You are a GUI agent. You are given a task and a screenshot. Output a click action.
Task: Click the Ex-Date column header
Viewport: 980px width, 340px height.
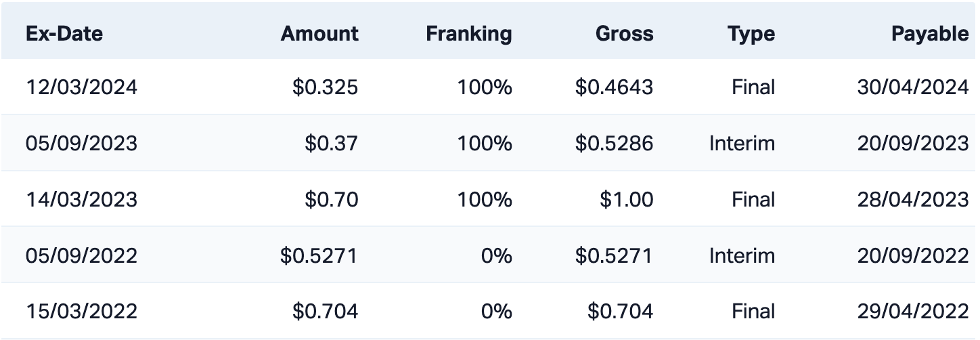[64, 34]
